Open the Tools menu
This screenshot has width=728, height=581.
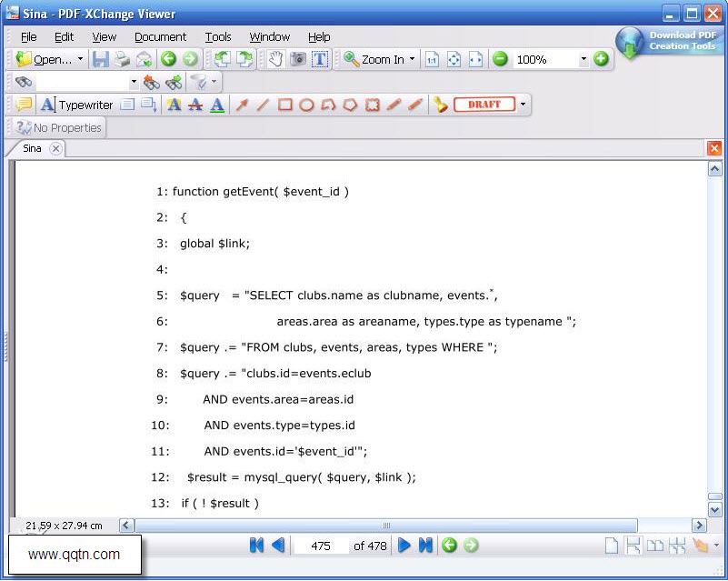click(x=218, y=36)
